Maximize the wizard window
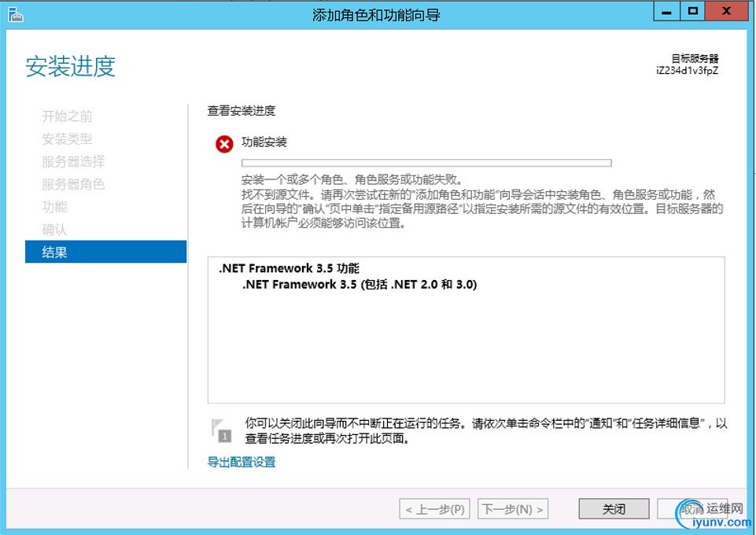Image resolution: width=756 pixels, height=535 pixels. [x=693, y=11]
